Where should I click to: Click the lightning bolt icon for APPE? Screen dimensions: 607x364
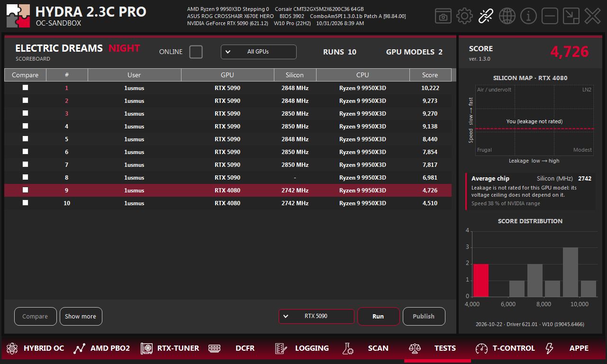(549, 348)
